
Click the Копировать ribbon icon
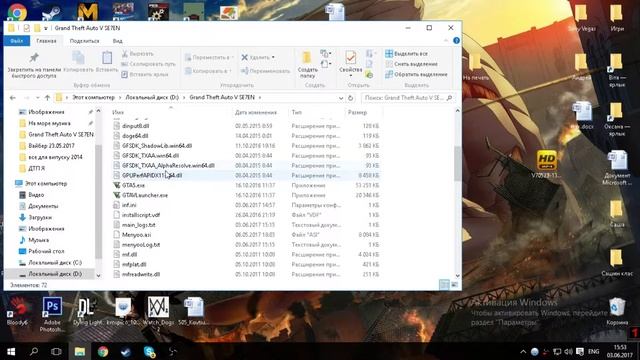click(x=78, y=58)
